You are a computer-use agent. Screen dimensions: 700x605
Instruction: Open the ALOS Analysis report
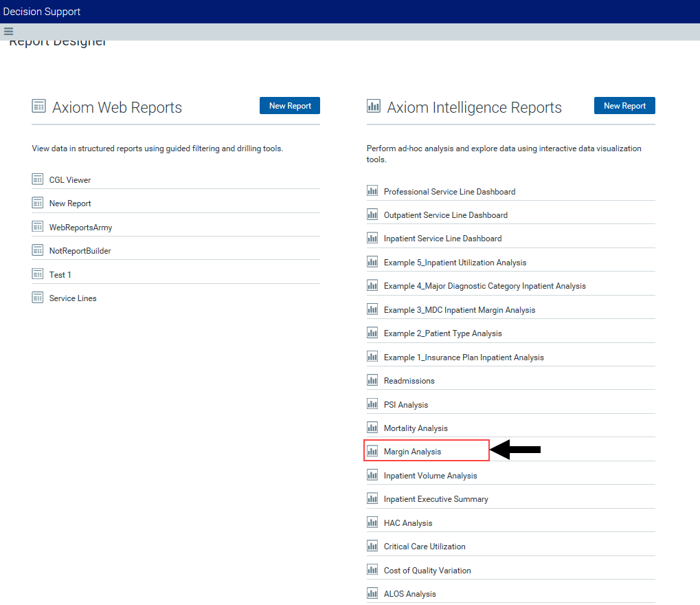[410, 594]
